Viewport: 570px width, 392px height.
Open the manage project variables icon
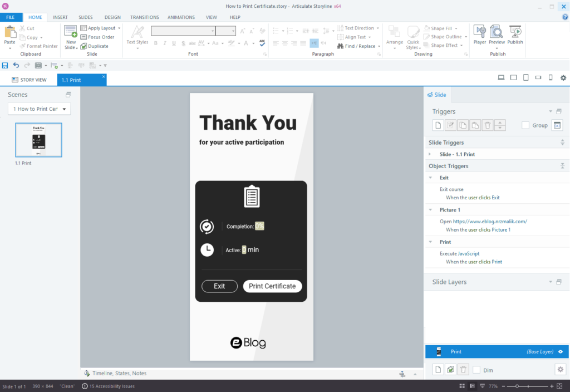tap(557, 125)
